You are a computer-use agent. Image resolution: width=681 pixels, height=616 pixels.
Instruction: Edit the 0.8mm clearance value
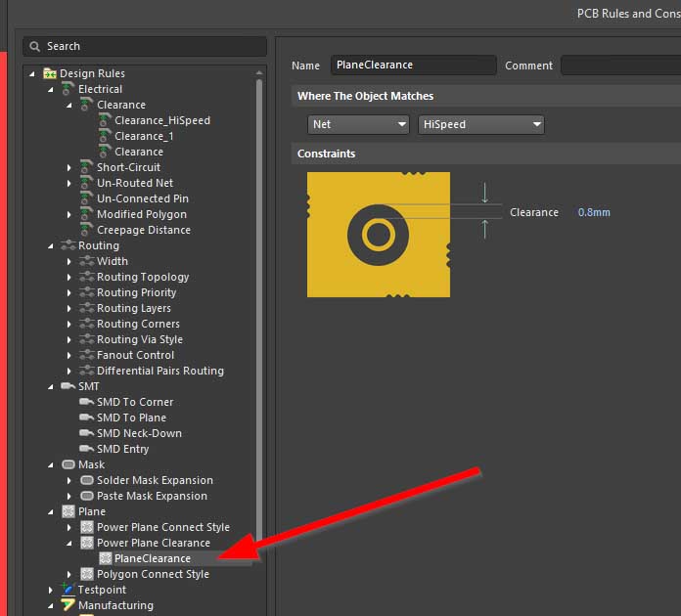click(x=594, y=212)
